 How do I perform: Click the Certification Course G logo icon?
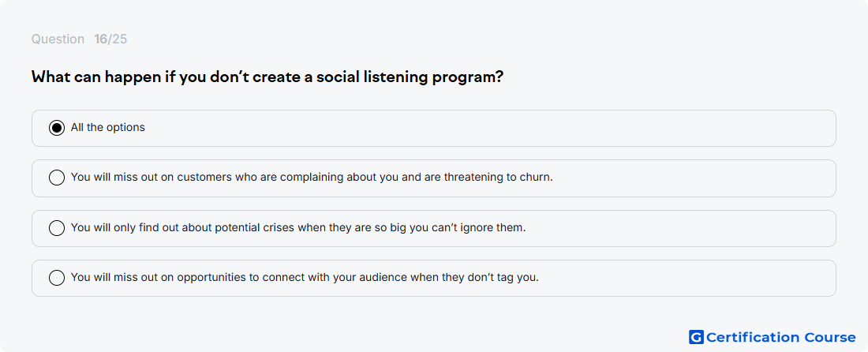pos(696,337)
